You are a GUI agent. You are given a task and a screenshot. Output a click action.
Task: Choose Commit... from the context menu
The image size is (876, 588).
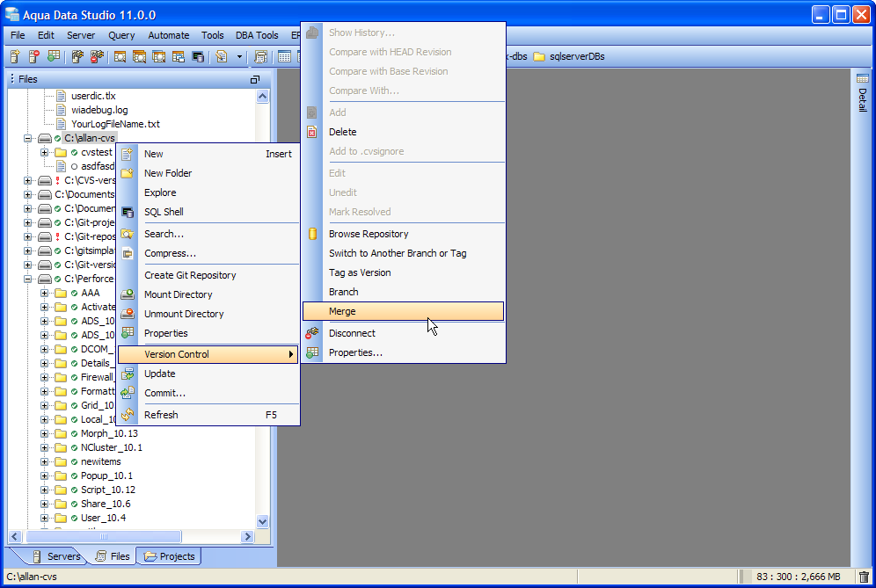pyautogui.click(x=208, y=393)
